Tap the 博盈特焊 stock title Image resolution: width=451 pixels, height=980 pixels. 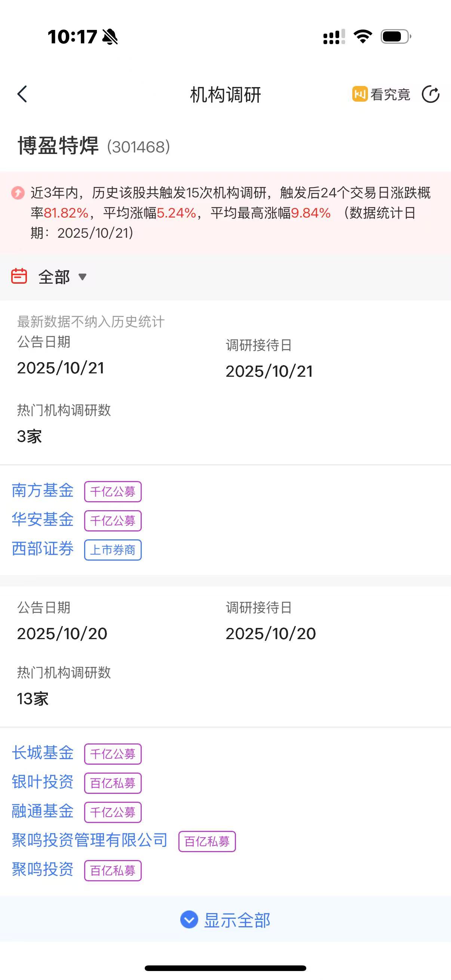click(x=58, y=146)
